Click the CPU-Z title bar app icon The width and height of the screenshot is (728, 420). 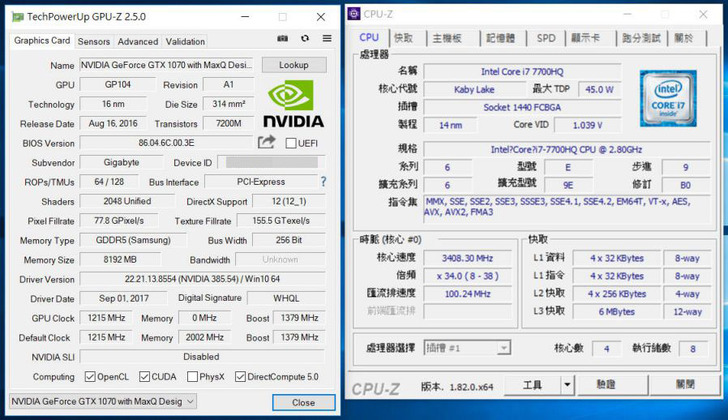354,14
